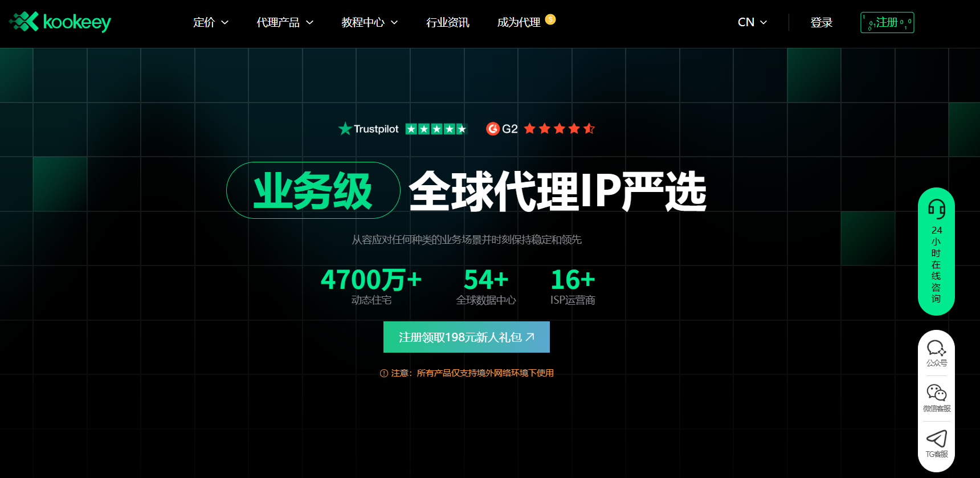Expand the 定价 dropdown menu
The width and height of the screenshot is (980, 478).
point(211,22)
